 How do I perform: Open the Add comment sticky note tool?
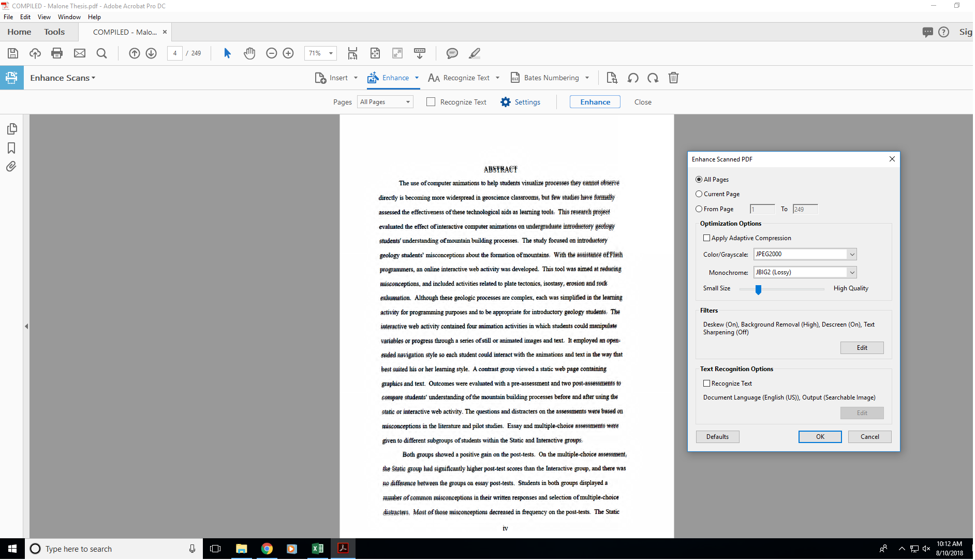tap(452, 53)
